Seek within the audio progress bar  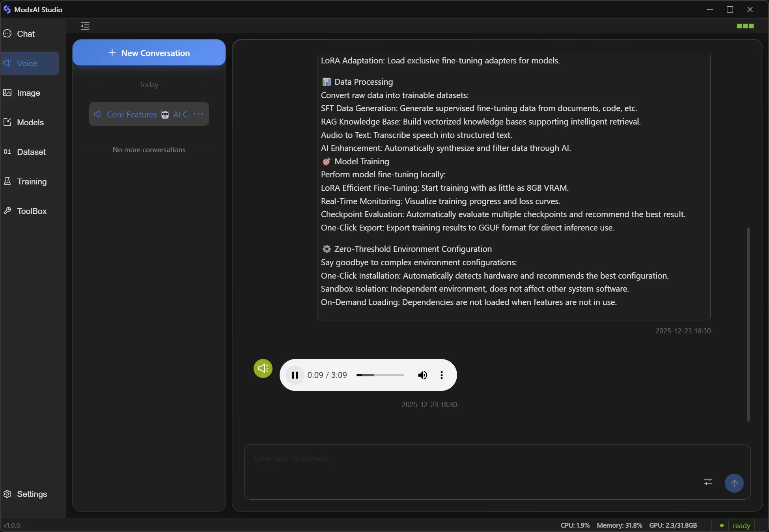point(380,375)
